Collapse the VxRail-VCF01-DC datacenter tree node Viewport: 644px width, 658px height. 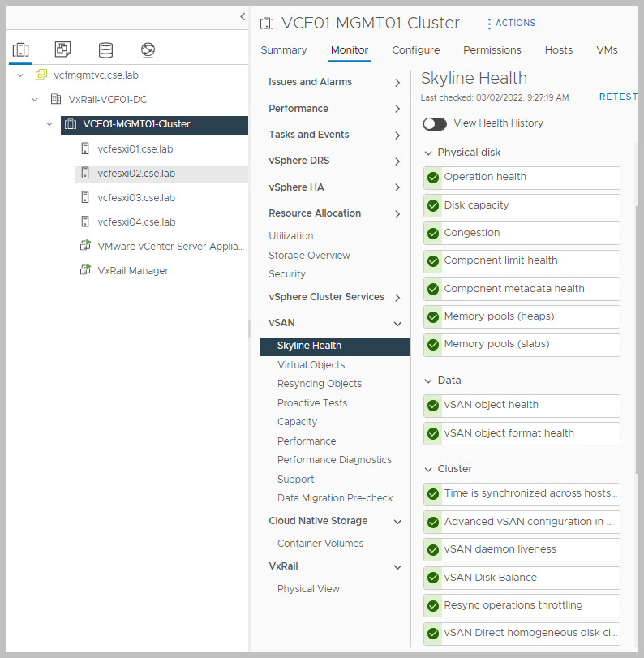coord(35,100)
